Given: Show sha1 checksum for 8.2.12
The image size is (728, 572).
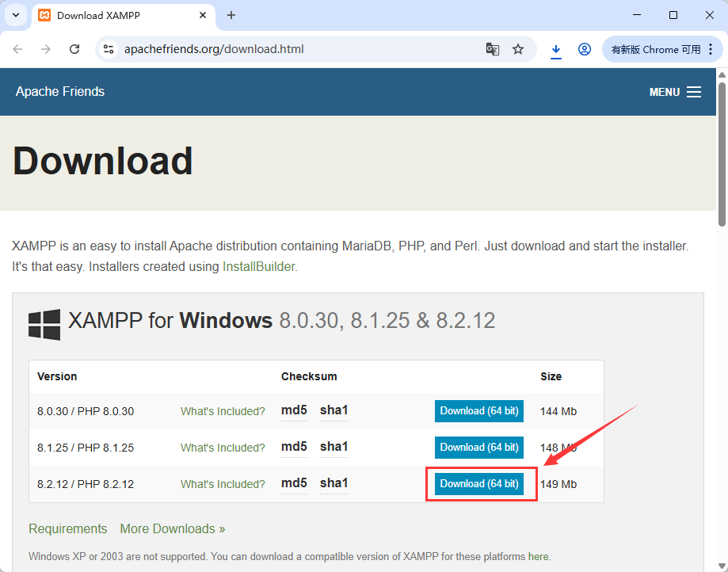Looking at the screenshot, I should (x=334, y=482).
